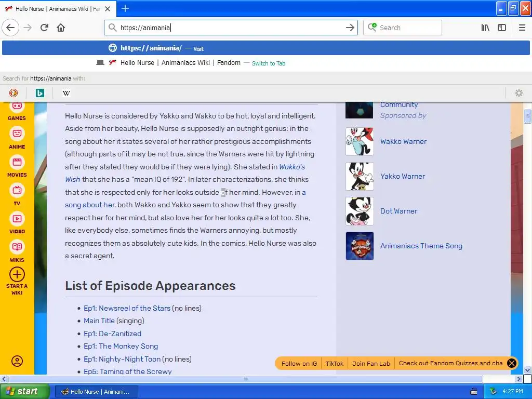This screenshot has width=532, height=399.
Task: Click Follow on IG button
Action: tap(299, 363)
